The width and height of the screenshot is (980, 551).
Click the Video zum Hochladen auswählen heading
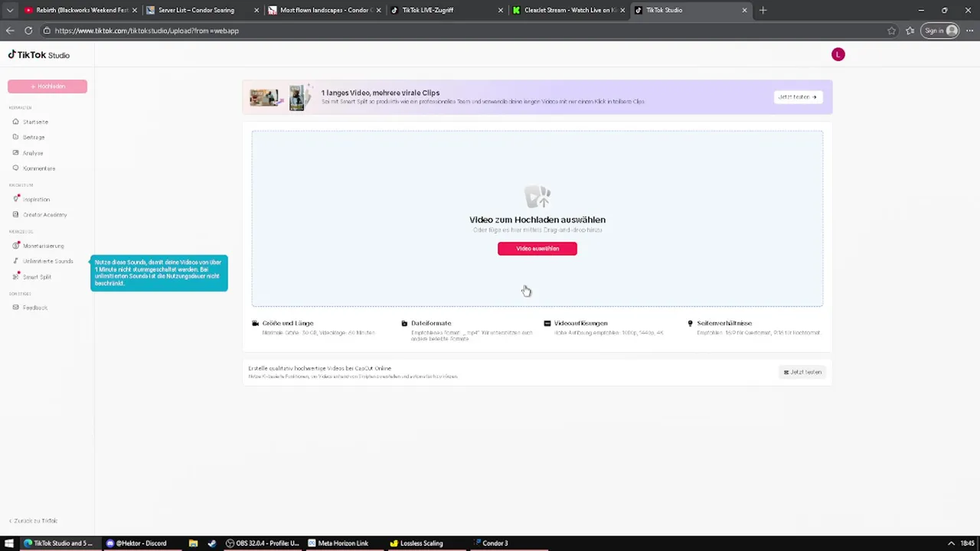[x=537, y=220]
